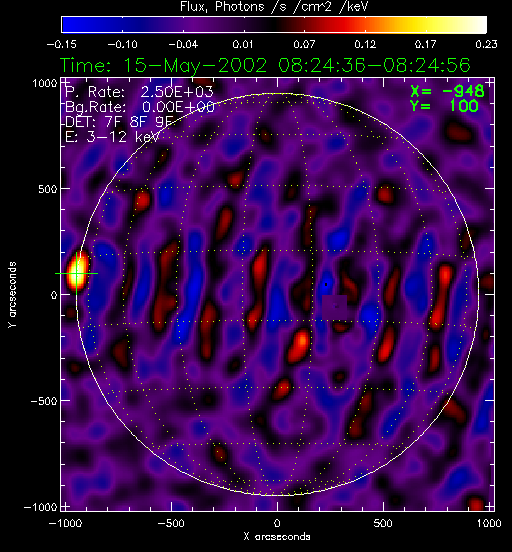Click the X arcseconds axis title
This screenshot has width=512, height=552.
tap(277, 537)
